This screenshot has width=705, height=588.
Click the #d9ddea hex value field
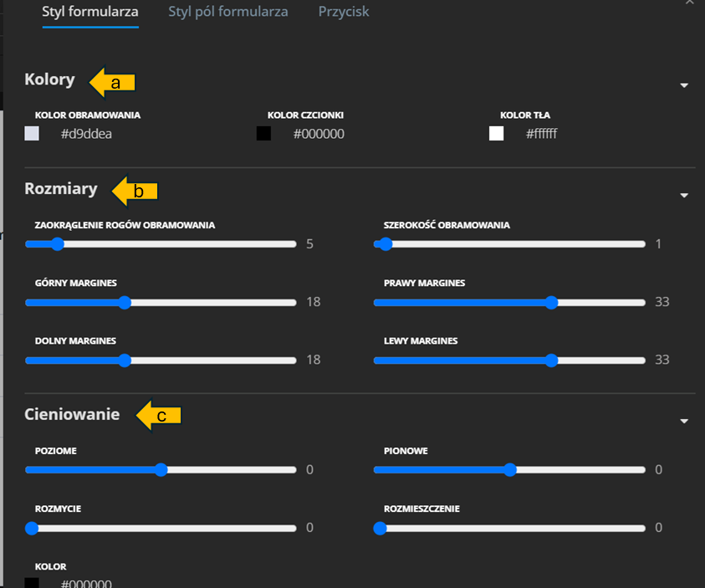[x=86, y=134]
